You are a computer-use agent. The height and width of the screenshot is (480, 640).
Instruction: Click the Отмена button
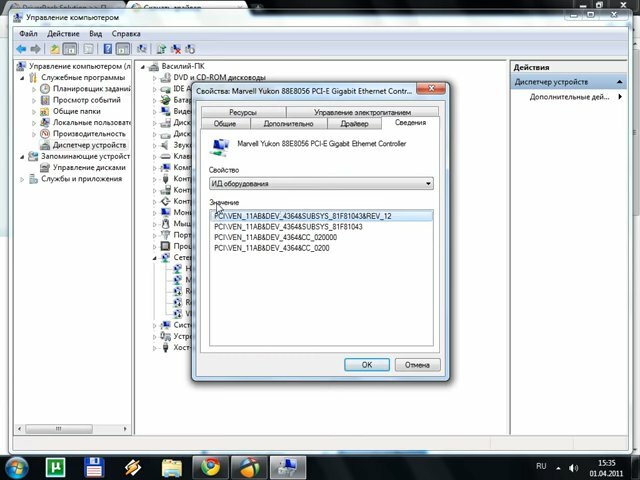tap(417, 364)
